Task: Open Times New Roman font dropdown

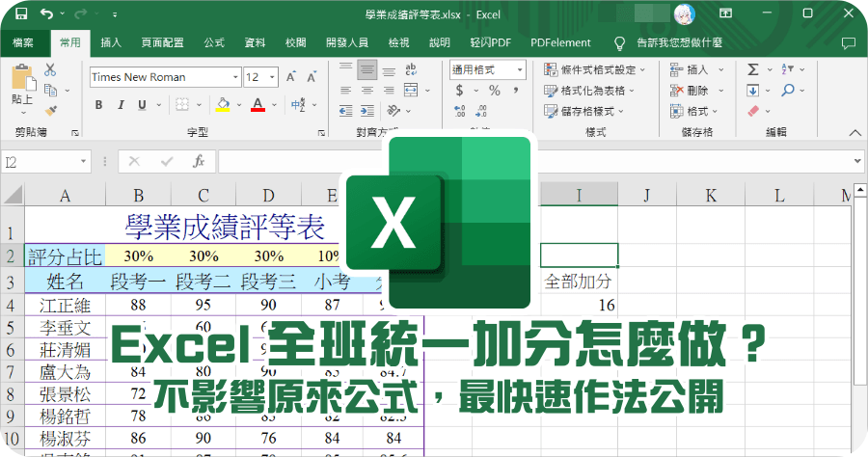Action: [236, 77]
